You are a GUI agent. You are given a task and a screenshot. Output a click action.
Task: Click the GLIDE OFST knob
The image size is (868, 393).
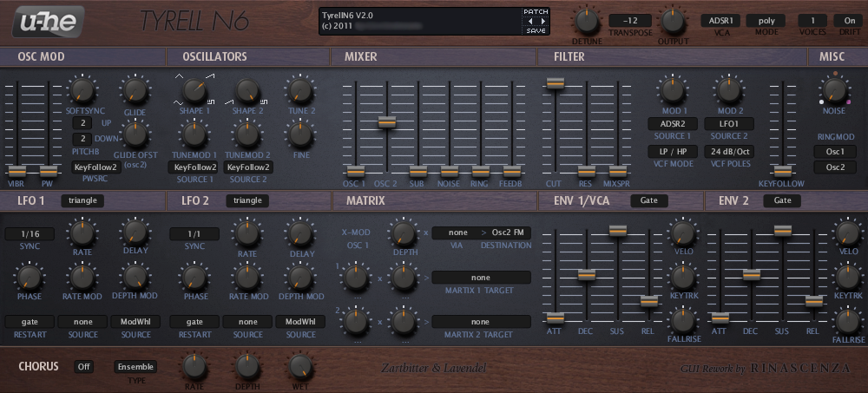(x=135, y=134)
